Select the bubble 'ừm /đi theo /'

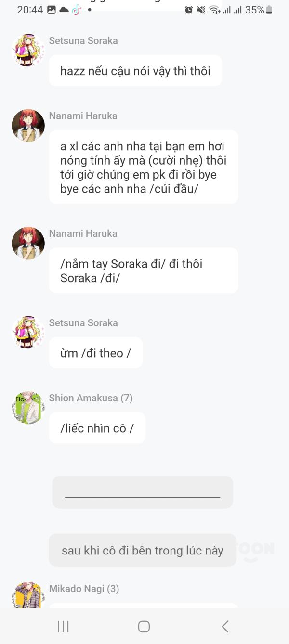pyautogui.click(x=95, y=352)
